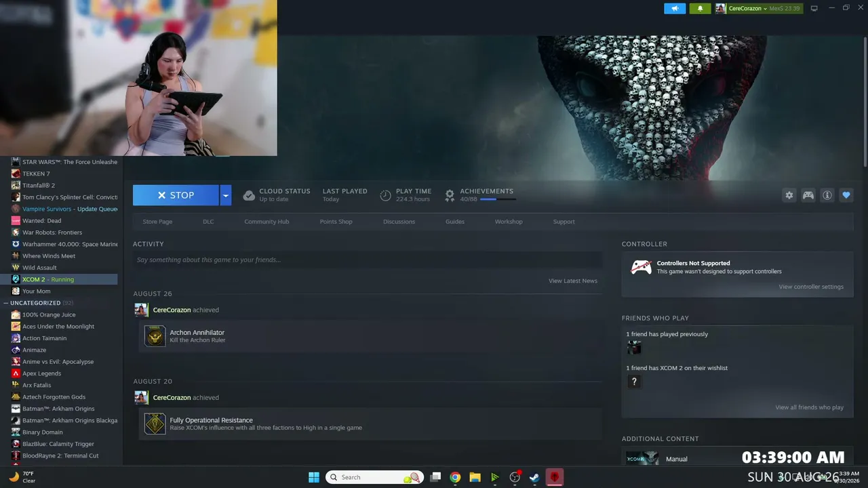Open the wishlist friend question-mark avatar

[634, 382]
